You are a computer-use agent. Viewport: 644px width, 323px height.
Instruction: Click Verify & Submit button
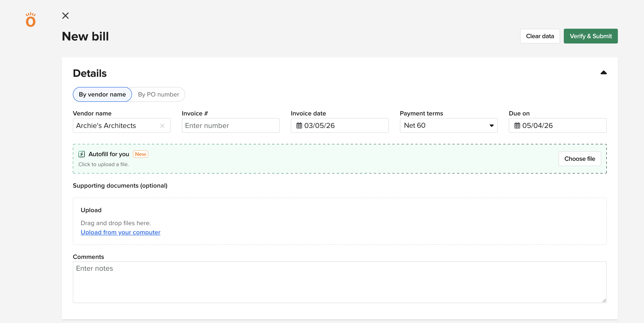click(591, 36)
